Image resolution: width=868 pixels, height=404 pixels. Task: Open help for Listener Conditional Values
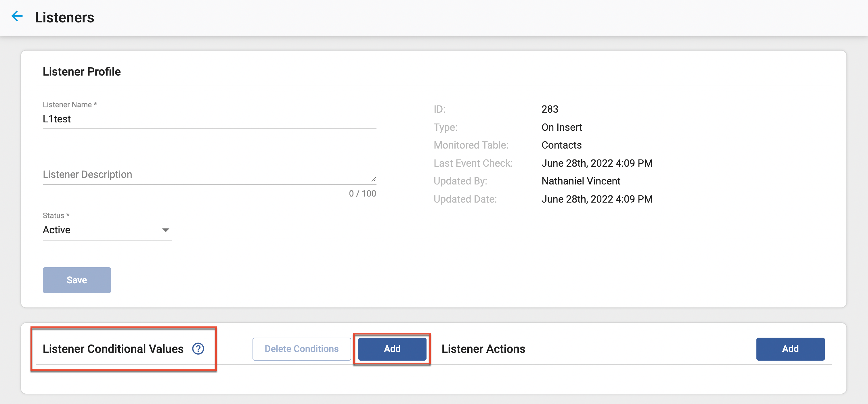click(198, 349)
